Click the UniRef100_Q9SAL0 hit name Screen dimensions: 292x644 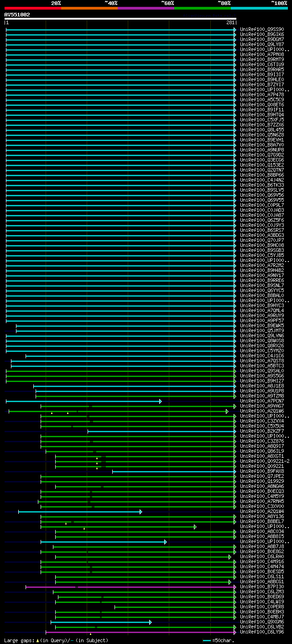point(262,371)
